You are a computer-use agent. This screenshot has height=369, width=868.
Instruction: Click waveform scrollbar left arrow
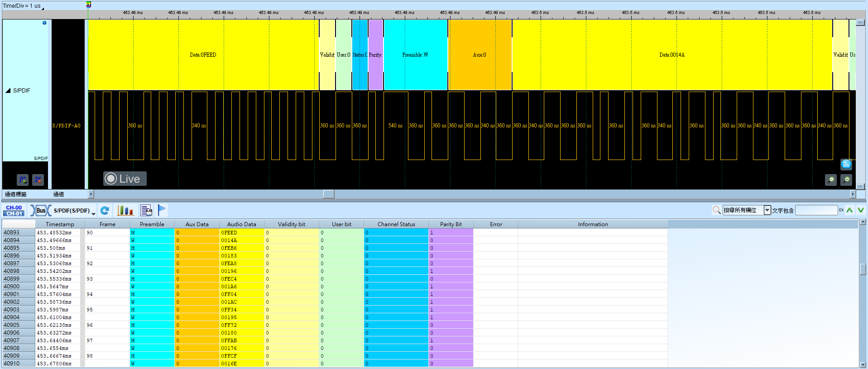tap(91, 194)
